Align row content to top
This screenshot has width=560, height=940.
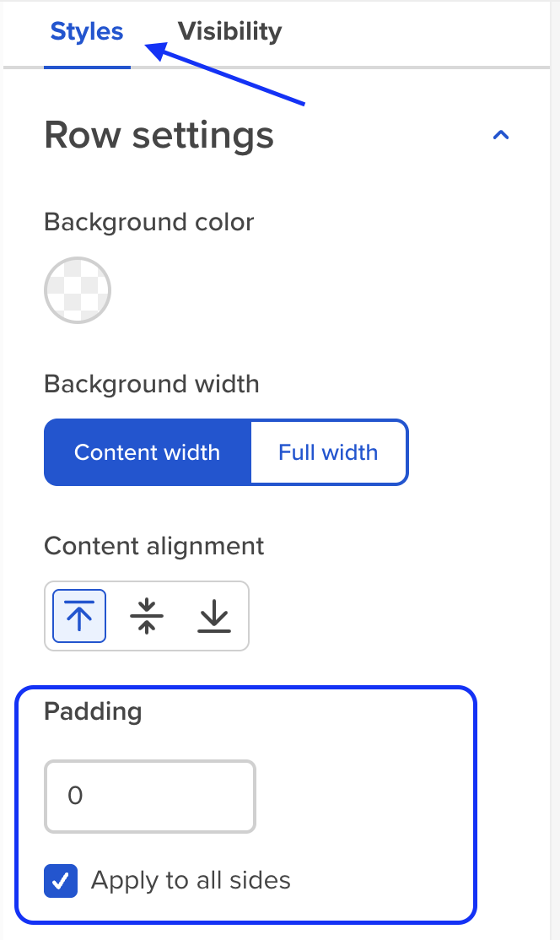tap(79, 616)
